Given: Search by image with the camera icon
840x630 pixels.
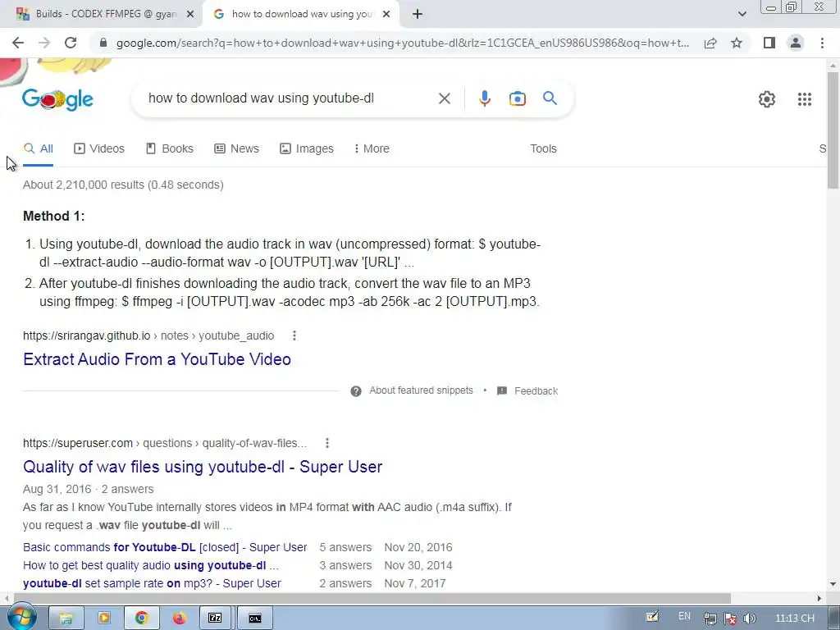Looking at the screenshot, I should [517, 98].
